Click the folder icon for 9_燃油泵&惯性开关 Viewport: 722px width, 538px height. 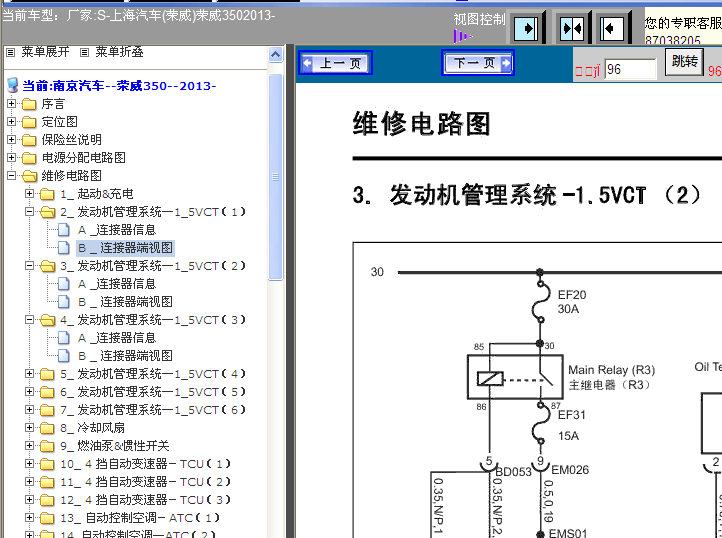(47, 446)
